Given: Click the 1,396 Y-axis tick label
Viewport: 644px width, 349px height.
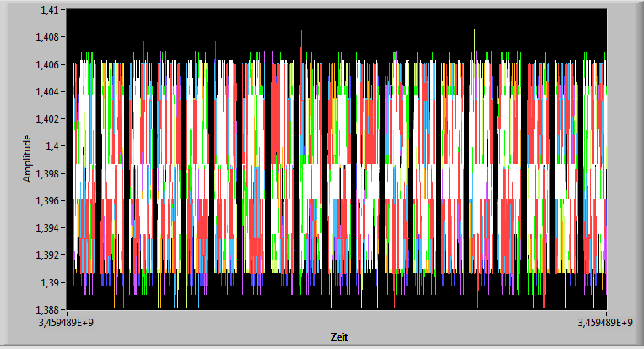Looking at the screenshot, I should pos(47,200).
